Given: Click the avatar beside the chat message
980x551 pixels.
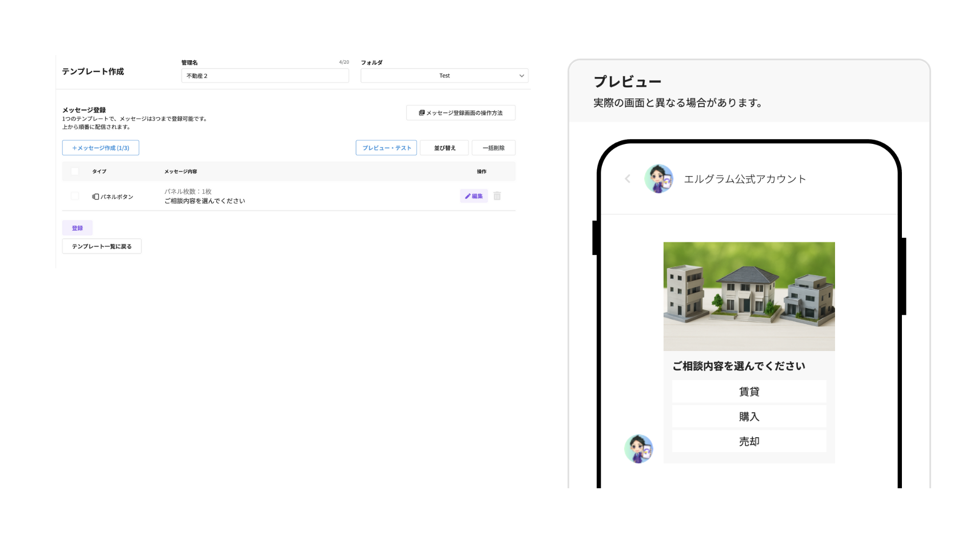Looking at the screenshot, I should (x=639, y=449).
